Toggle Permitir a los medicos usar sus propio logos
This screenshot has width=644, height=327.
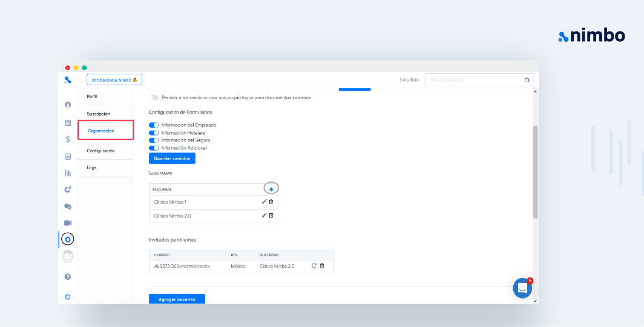pos(154,98)
